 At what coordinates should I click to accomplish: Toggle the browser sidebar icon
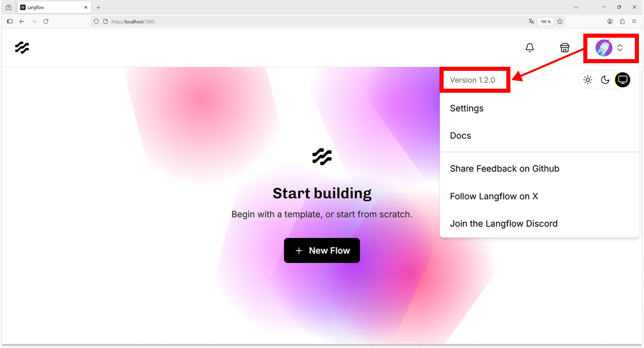[x=10, y=21]
